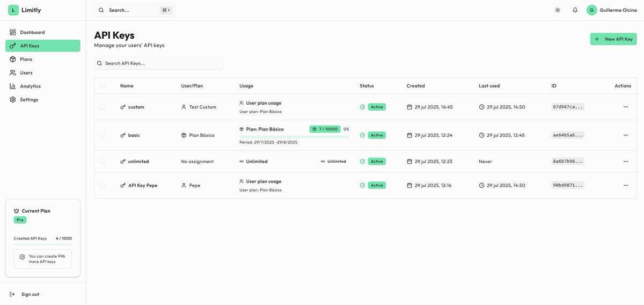The image size is (644, 305).
Task: Click the Limitly logo icon
Action: click(13, 10)
